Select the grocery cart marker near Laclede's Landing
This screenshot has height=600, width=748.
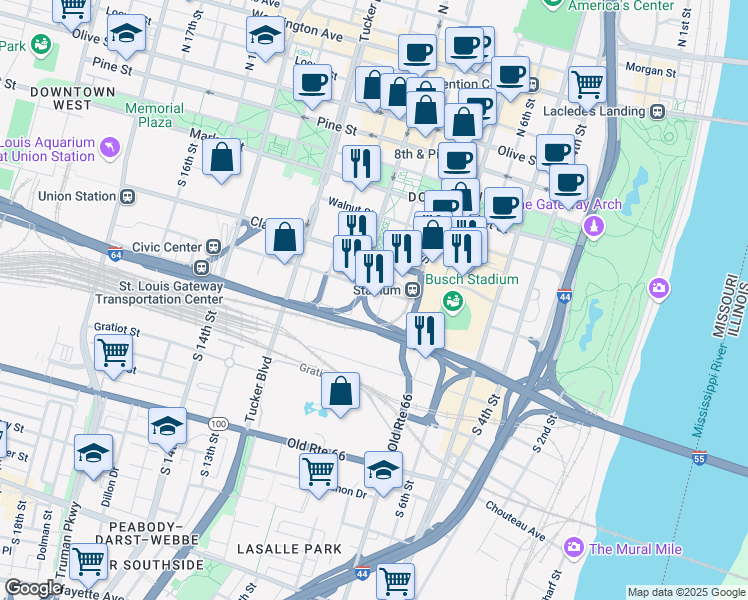click(x=588, y=89)
